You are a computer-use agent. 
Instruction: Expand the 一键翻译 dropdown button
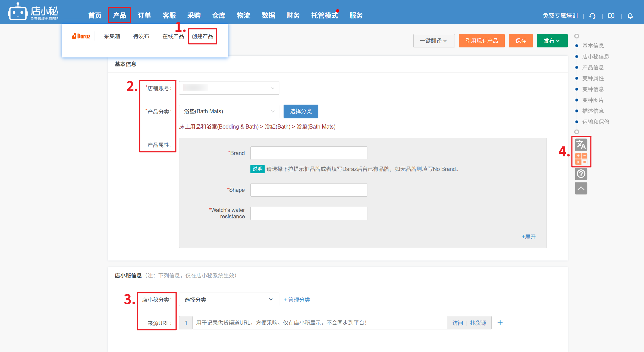[x=434, y=41]
